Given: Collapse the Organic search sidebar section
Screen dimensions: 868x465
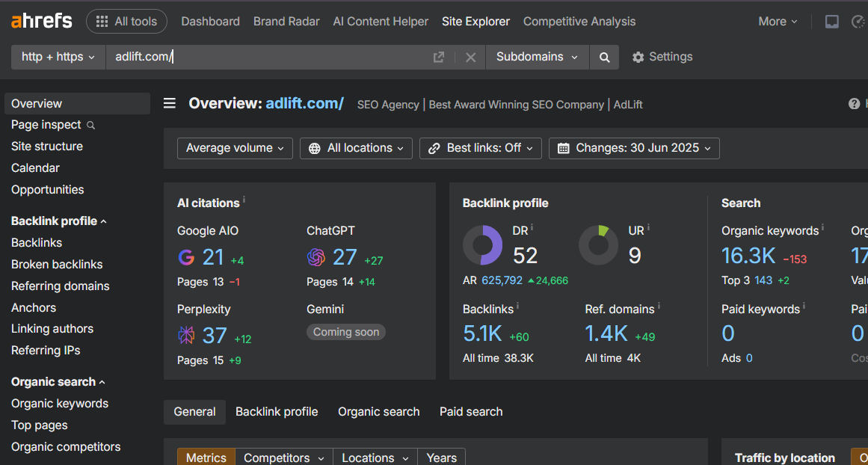Looking at the screenshot, I should pyautogui.click(x=58, y=382).
